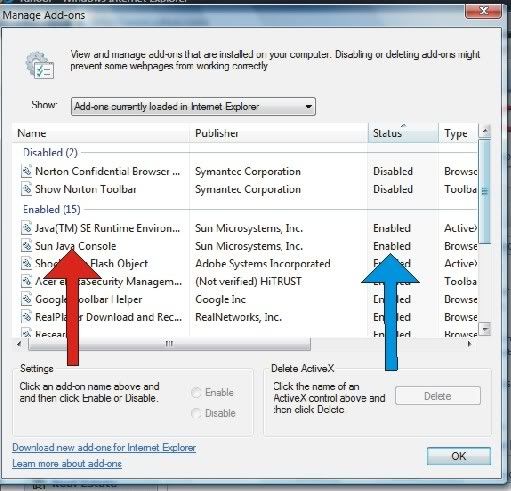This screenshot has height=491, width=511.
Task: Click the RealNetworks, Inc. publisher cell
Action: [238, 317]
